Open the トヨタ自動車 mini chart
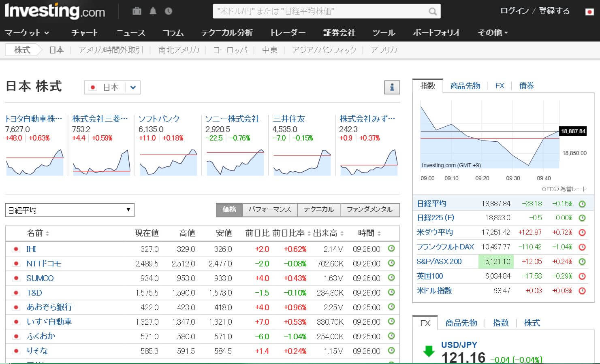The image size is (600, 364). 35,162
